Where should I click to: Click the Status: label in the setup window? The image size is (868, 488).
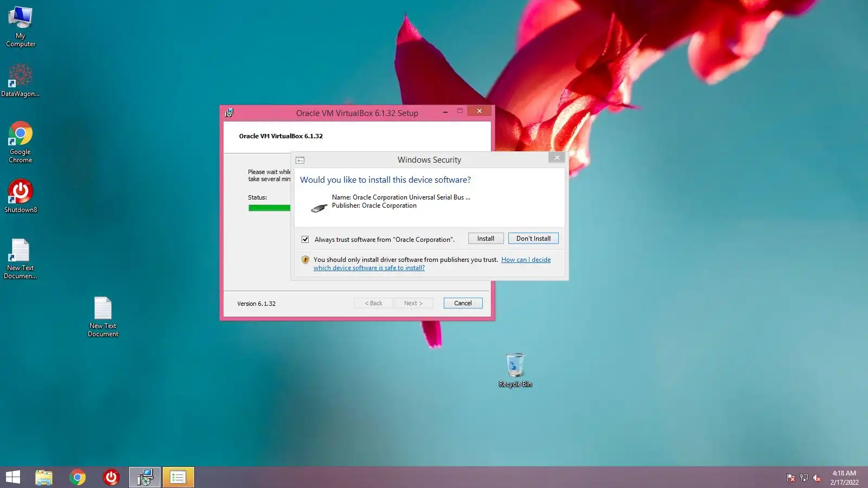pyautogui.click(x=258, y=197)
